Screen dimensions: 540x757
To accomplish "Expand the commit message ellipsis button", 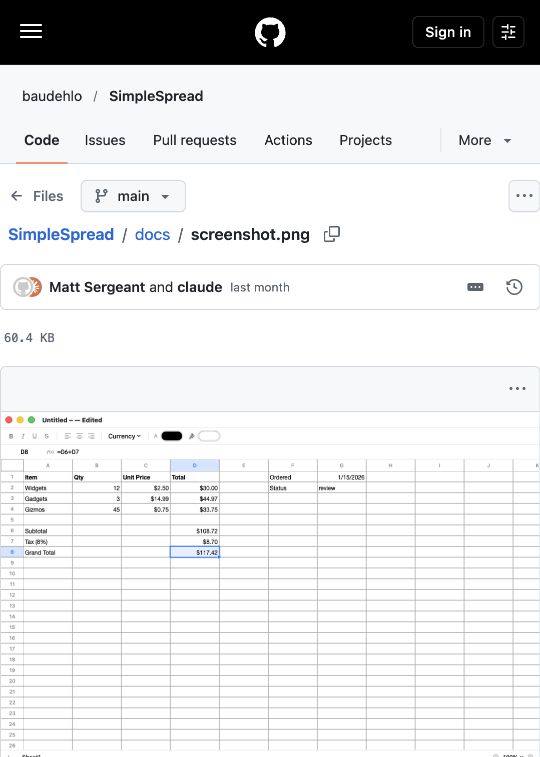I will click(475, 287).
